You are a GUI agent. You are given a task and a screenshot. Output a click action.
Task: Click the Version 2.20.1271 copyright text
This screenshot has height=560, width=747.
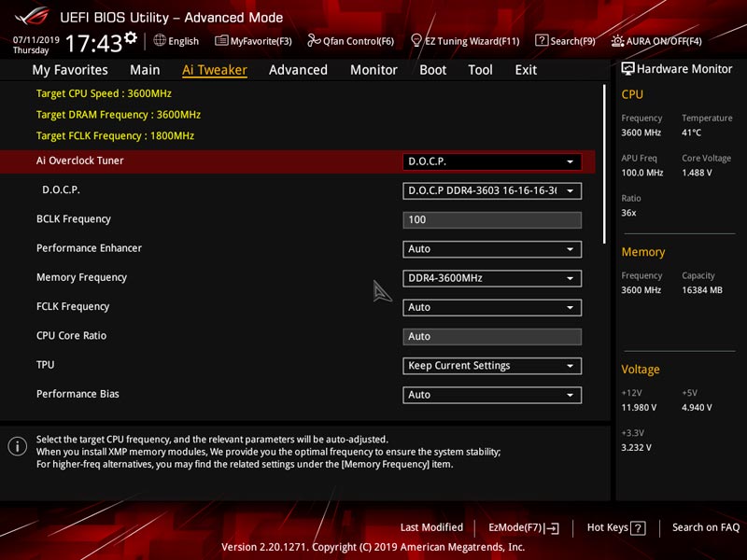(x=373, y=547)
